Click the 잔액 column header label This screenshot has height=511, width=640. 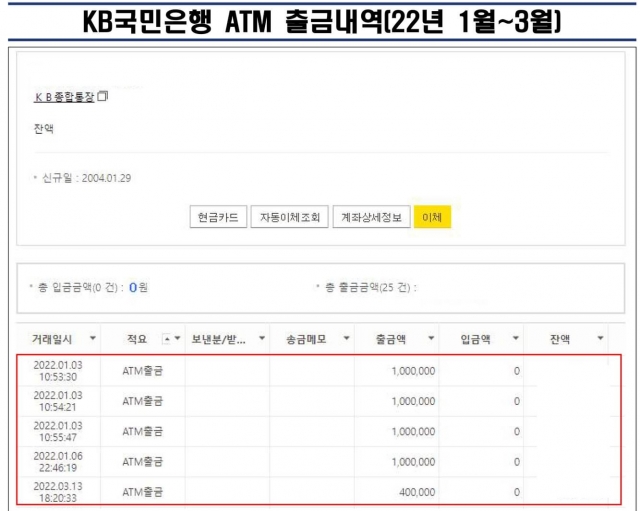[x=560, y=339]
